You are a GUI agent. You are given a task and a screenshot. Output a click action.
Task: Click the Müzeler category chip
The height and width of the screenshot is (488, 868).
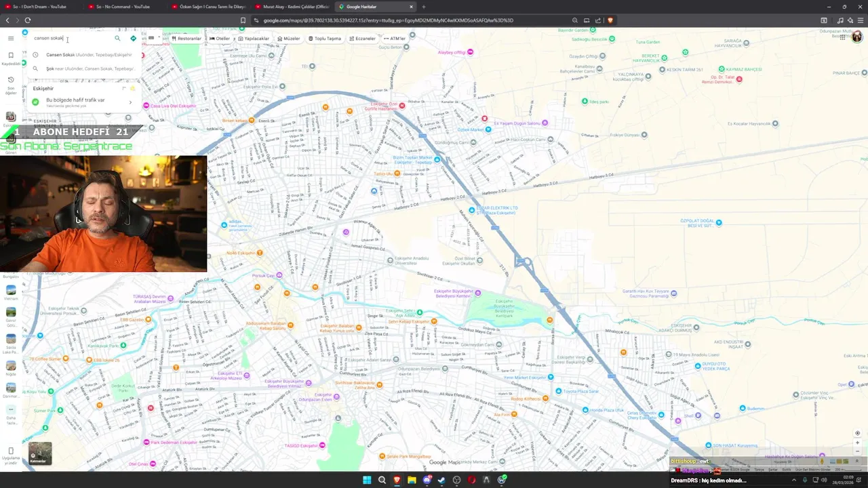(288, 39)
